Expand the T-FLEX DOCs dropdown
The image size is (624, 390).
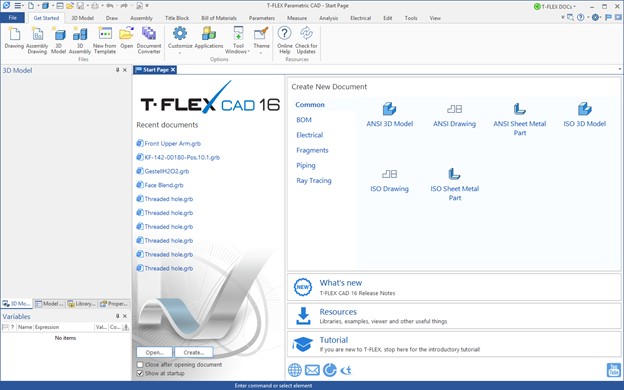coord(555,6)
